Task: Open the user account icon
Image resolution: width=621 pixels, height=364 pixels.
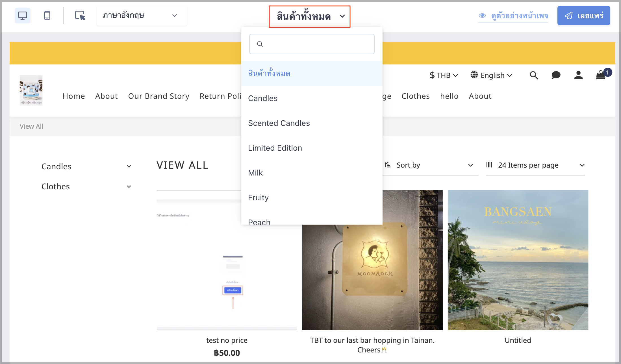Action: (578, 75)
